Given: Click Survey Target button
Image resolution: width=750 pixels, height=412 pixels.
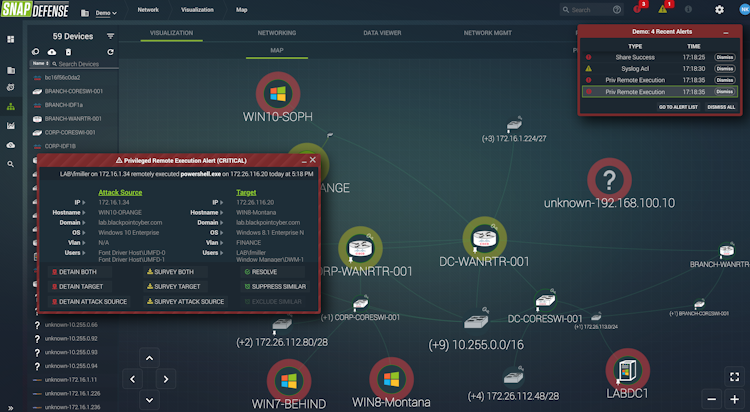Looking at the screenshot, I should tap(175, 287).
